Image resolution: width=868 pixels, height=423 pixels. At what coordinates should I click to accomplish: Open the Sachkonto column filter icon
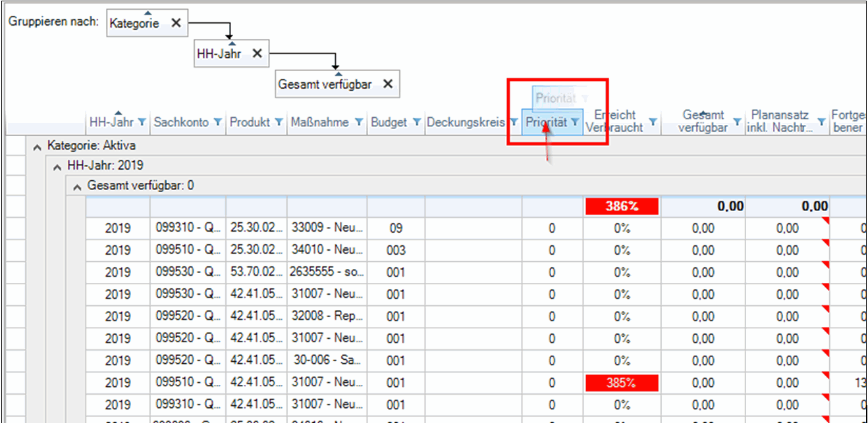click(219, 122)
